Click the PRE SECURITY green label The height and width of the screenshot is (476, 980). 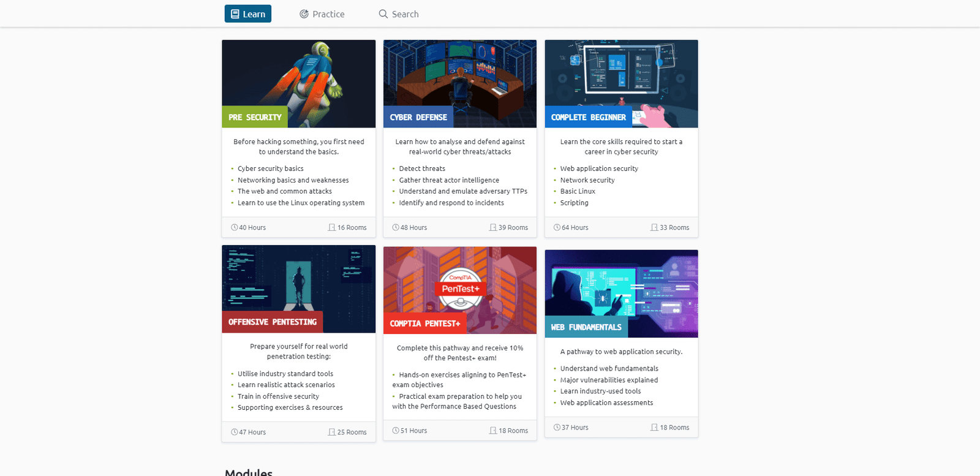point(255,117)
